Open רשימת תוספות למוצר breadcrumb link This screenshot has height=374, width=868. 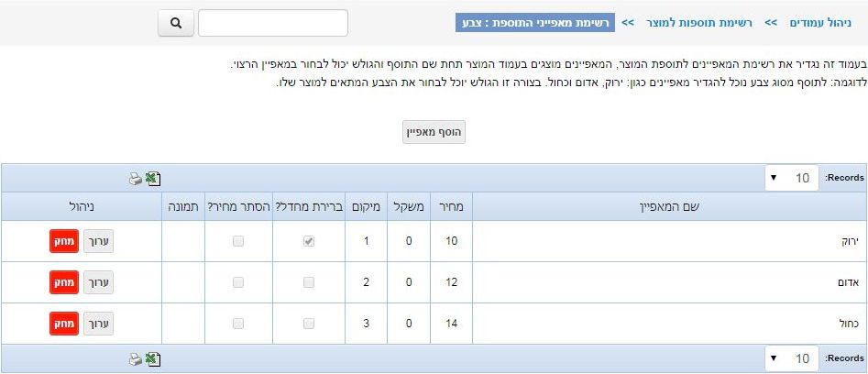pos(699,23)
